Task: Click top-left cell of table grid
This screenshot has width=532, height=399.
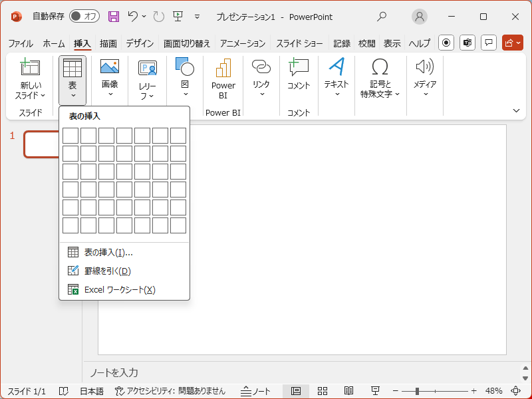Action: 70,136
